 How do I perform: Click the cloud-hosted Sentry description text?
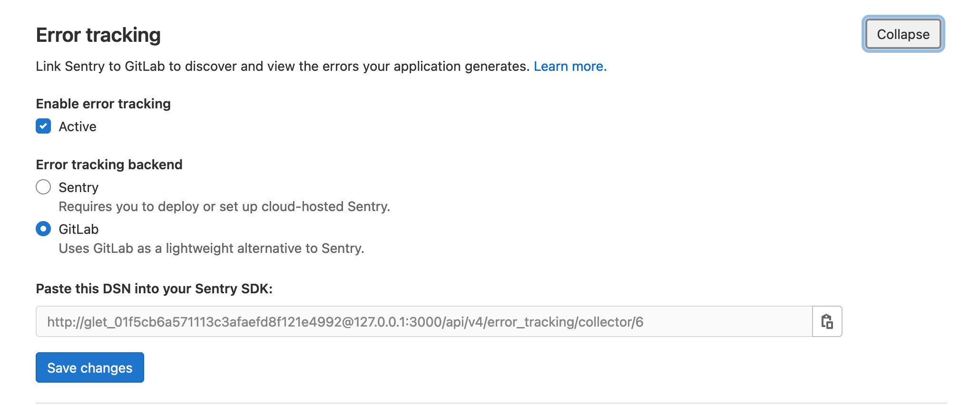(224, 206)
